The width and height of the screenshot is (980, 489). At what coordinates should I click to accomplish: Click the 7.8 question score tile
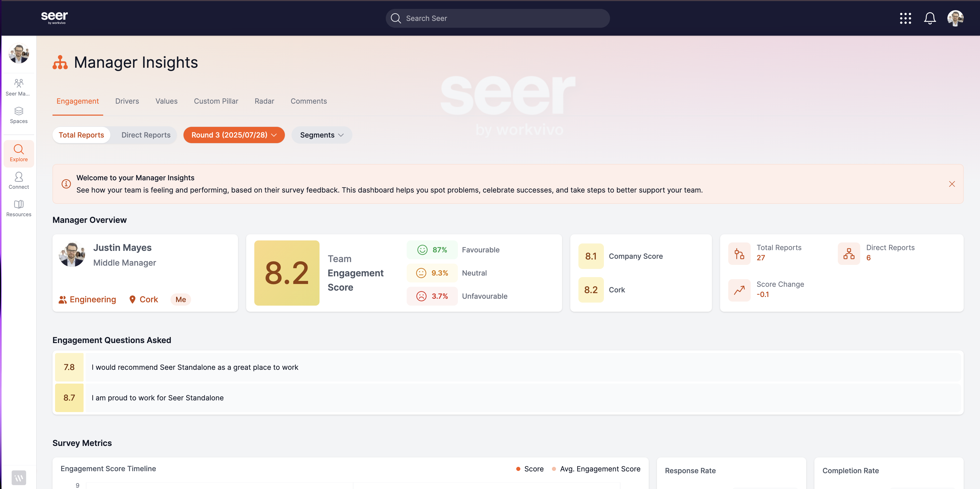(69, 367)
